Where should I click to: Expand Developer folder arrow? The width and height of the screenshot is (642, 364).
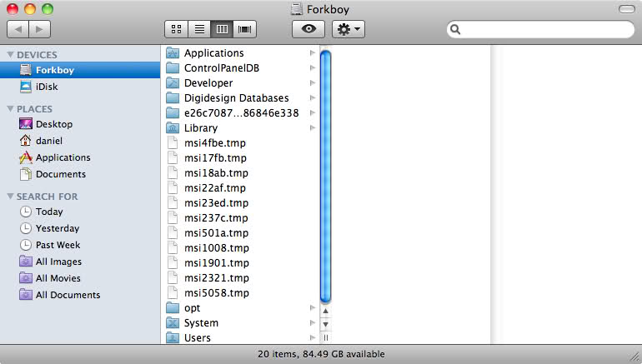pos(313,83)
